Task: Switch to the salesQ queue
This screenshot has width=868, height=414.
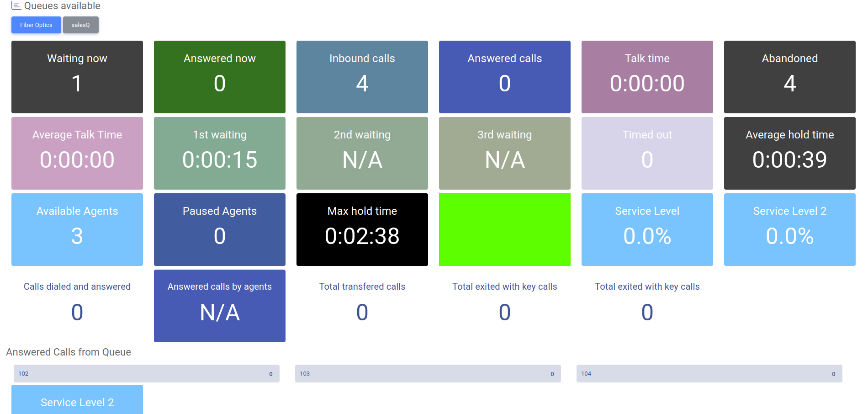Action: (x=80, y=25)
